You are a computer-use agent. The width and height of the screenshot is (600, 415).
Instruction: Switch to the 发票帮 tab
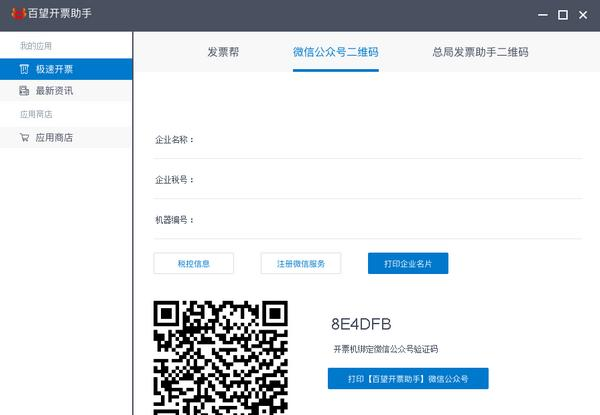[223, 52]
